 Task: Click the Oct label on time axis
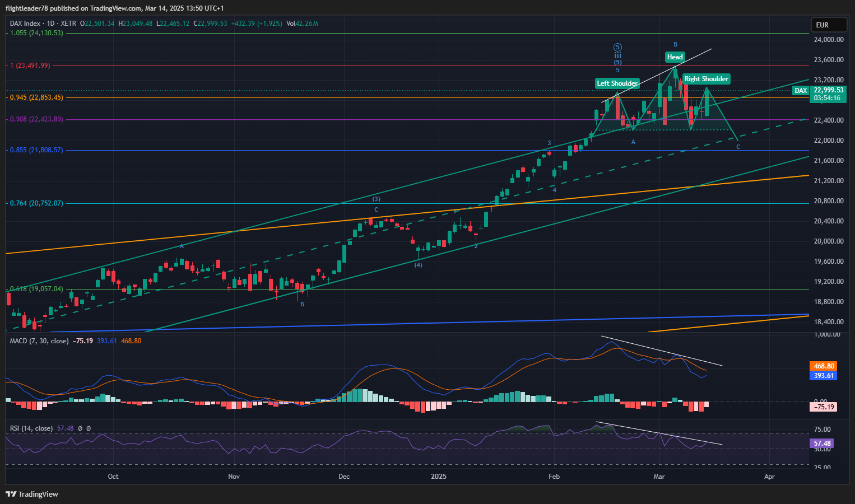[113, 477]
